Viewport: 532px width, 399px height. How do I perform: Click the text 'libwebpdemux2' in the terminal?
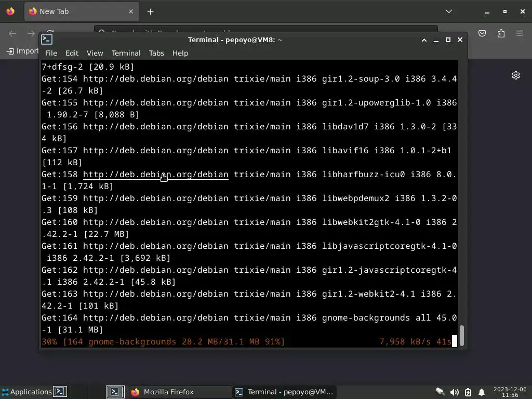pos(355,198)
